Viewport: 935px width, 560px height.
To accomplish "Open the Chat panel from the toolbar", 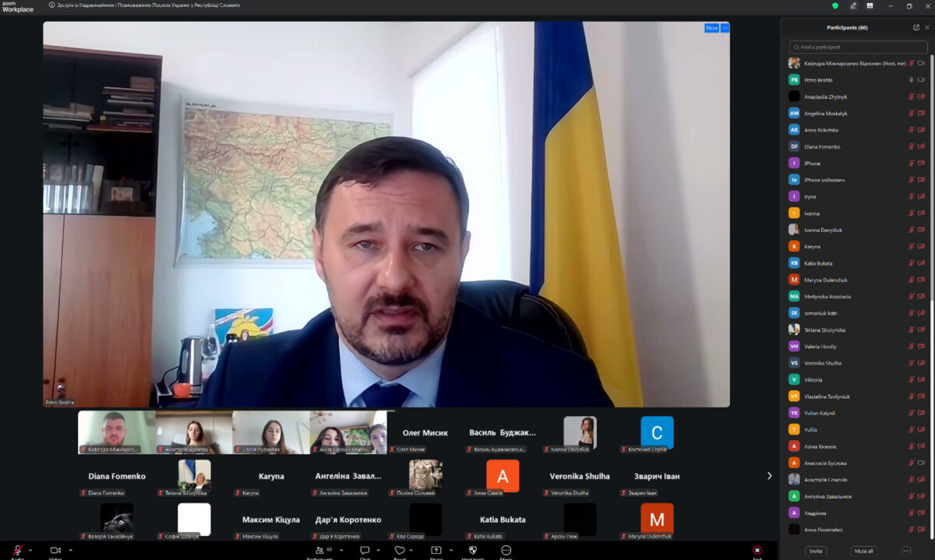I will [364, 551].
